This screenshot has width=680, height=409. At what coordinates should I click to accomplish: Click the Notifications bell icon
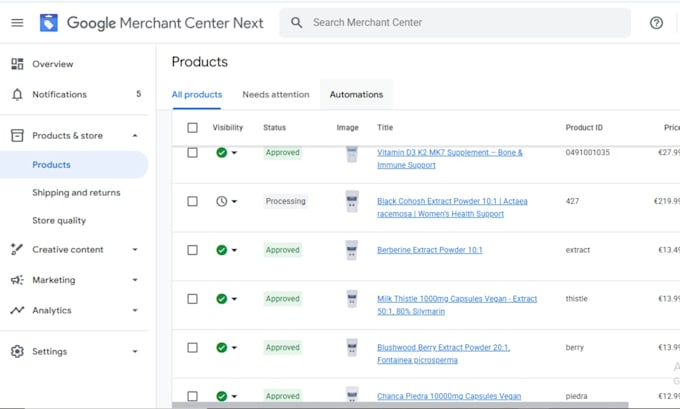tap(17, 94)
